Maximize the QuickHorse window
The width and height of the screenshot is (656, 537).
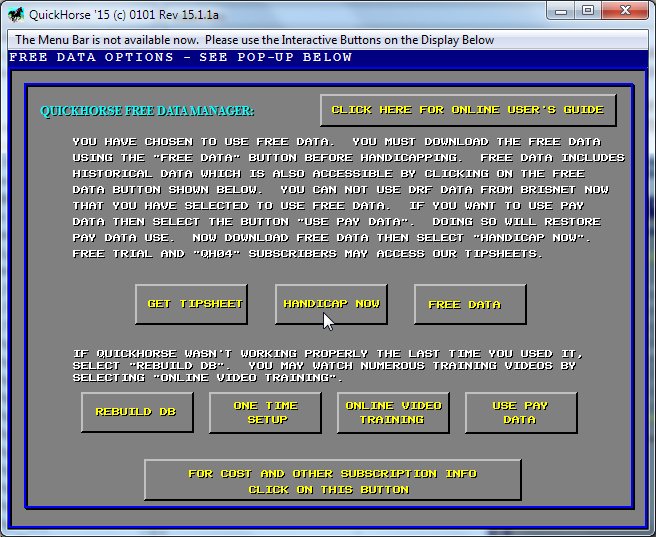(x=588, y=11)
